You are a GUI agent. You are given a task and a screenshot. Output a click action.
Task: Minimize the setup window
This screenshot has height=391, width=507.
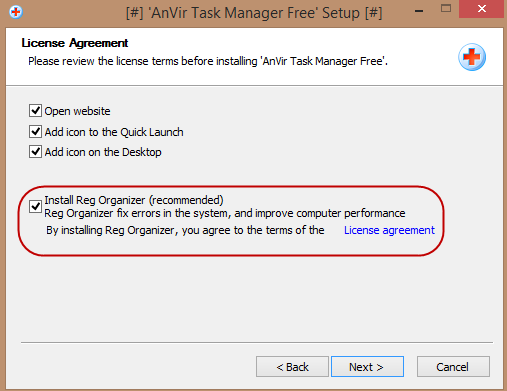tap(419, 11)
